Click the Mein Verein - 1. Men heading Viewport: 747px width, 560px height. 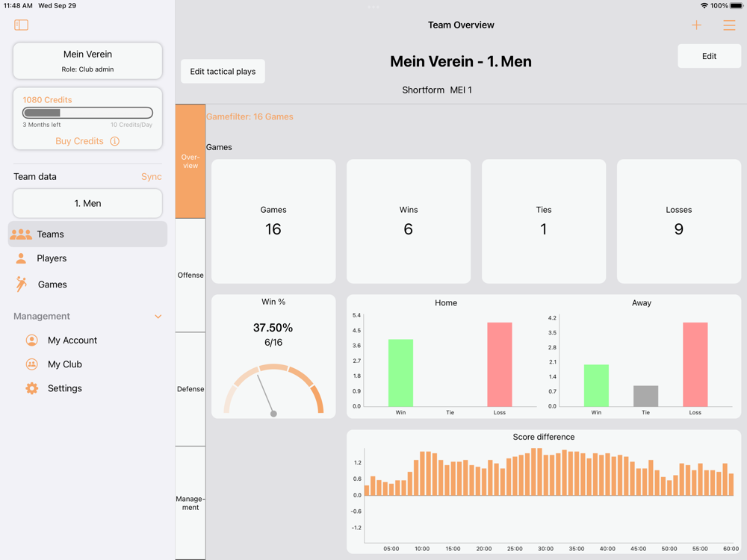(461, 61)
